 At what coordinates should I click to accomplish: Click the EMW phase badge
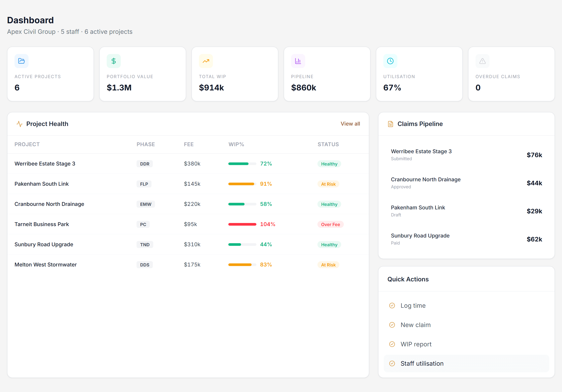tap(146, 204)
